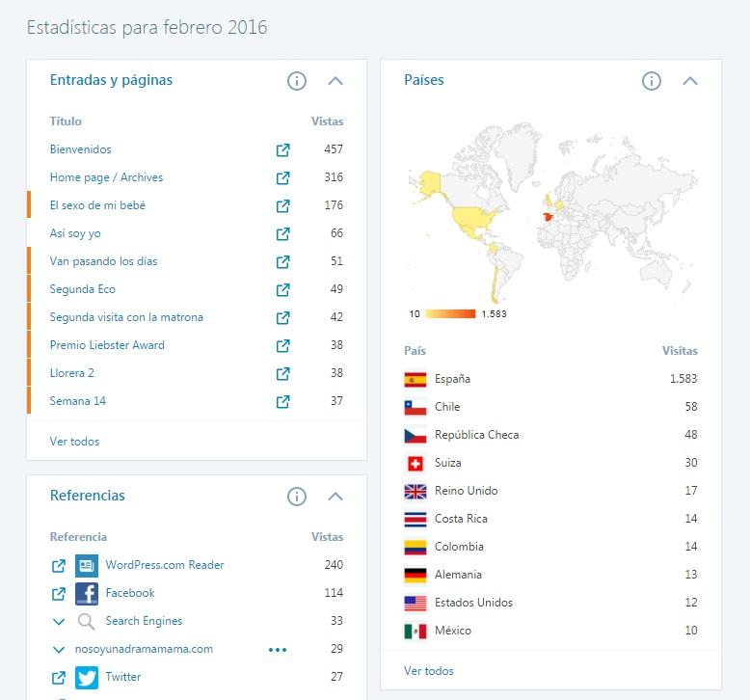The image size is (750, 700).
Task: Click external link icon next to Facebook
Action: click(x=59, y=593)
